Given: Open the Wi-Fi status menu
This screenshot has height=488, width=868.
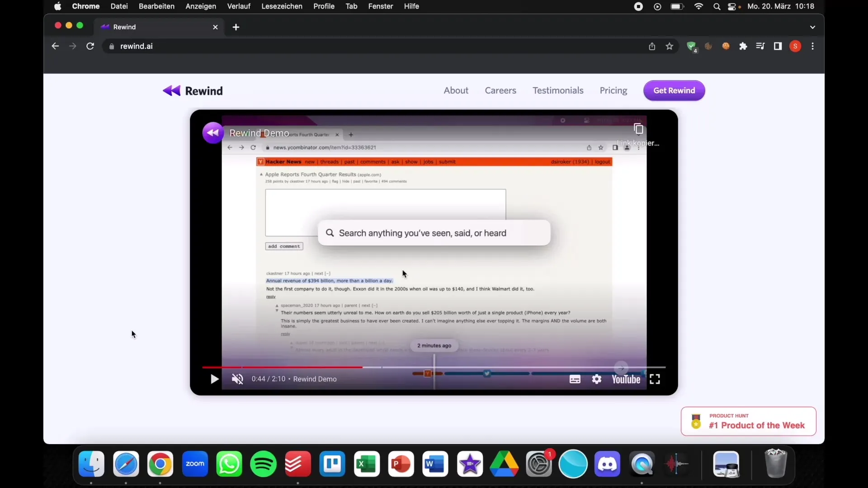Looking at the screenshot, I should point(698,6).
